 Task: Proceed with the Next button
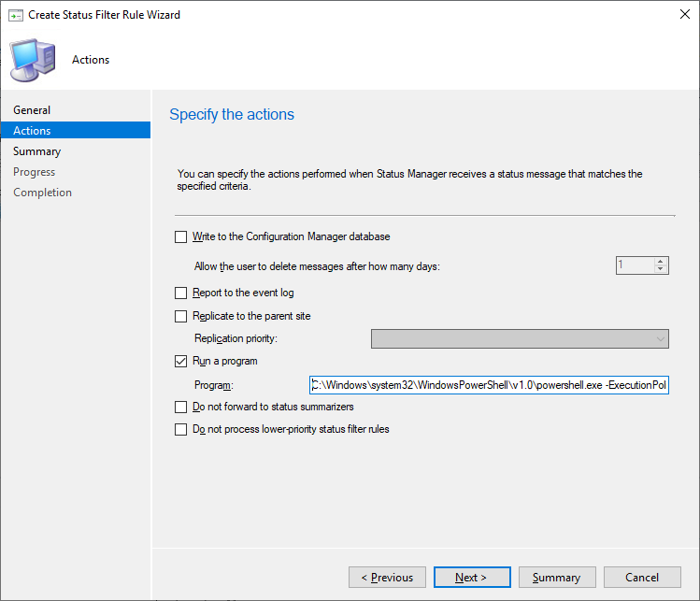coord(472,578)
